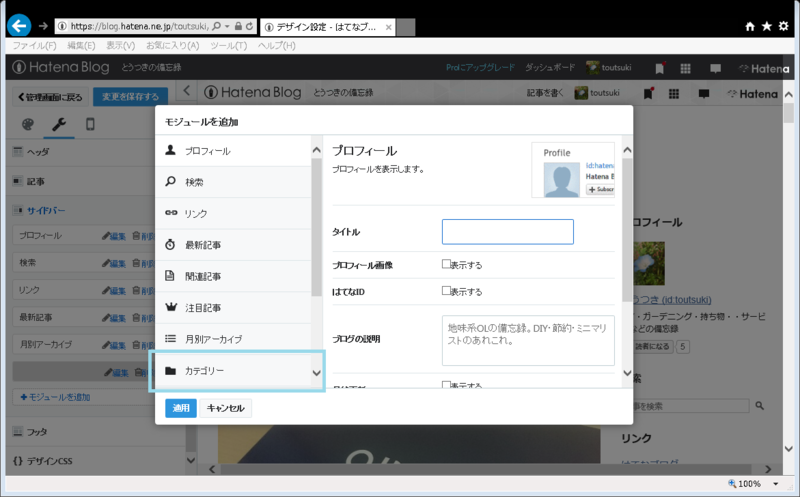The height and width of the screenshot is (497, 800).
Task: Open browser tools gear icon
Action: tap(784, 26)
